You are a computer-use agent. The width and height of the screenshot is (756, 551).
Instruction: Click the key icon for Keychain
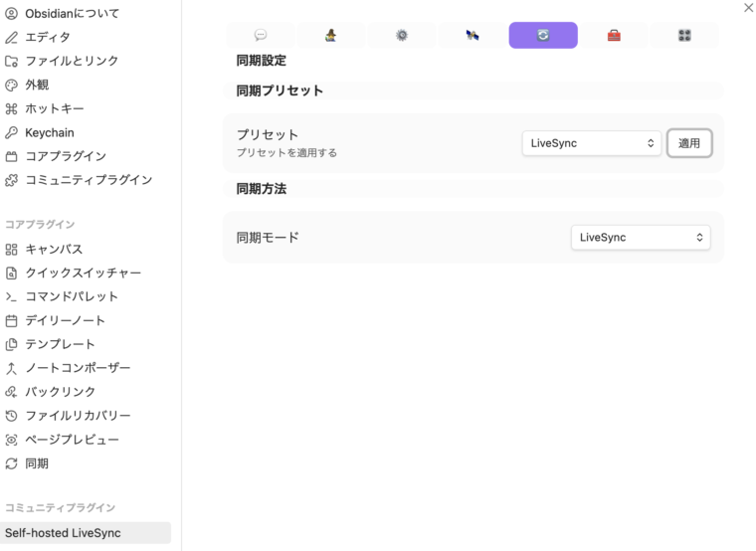pyautogui.click(x=11, y=132)
